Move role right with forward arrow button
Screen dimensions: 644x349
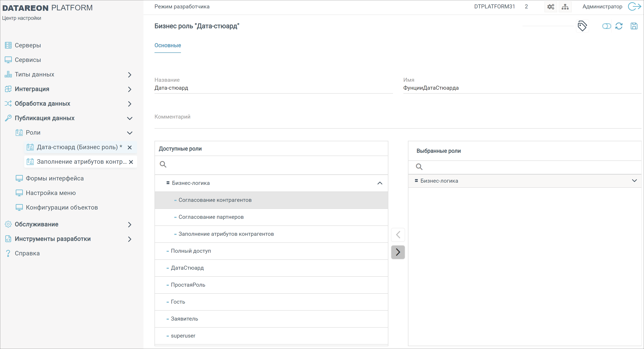[x=398, y=252]
